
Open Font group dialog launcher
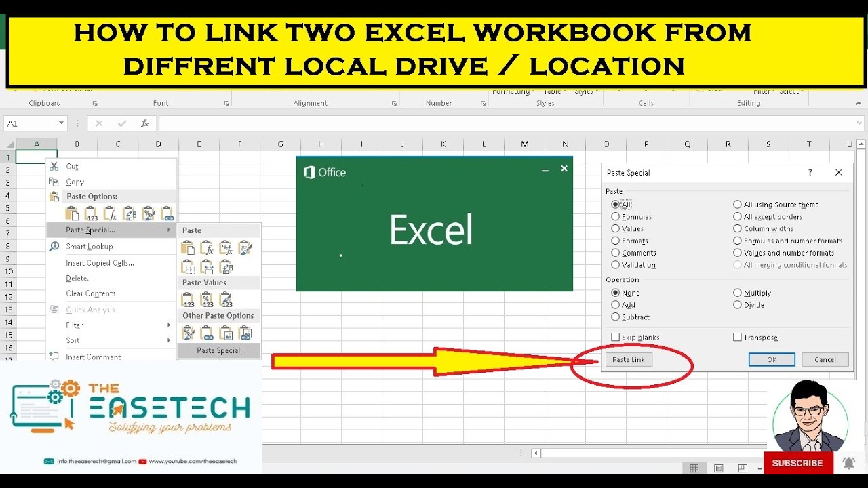(x=226, y=104)
